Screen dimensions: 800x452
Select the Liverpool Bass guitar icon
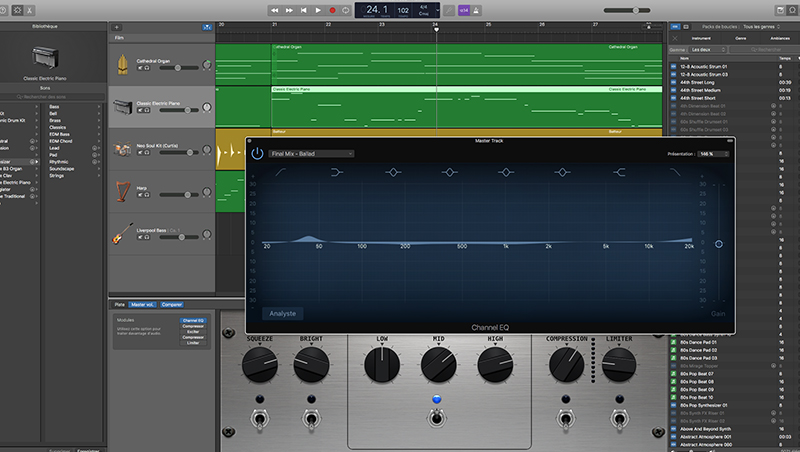point(122,234)
